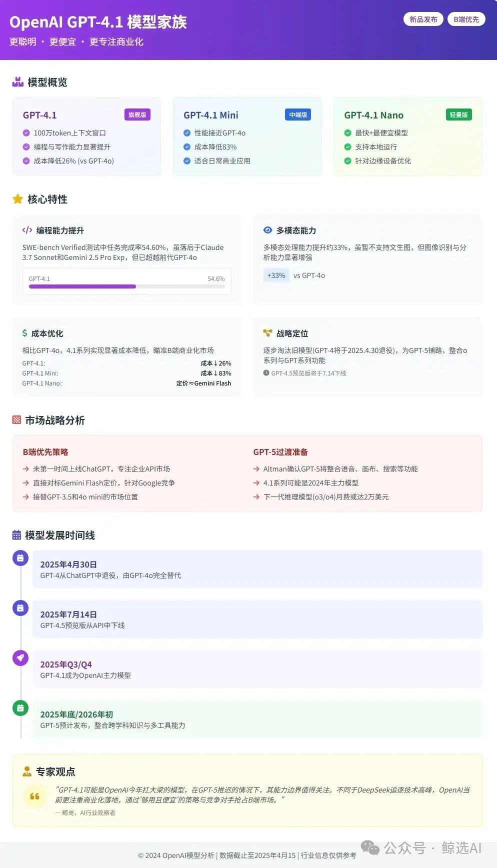Click the 更聪明 · 更便宜 · 更专注商业化 subtitle
Image resolution: width=497 pixels, height=868 pixels.
(x=76, y=42)
